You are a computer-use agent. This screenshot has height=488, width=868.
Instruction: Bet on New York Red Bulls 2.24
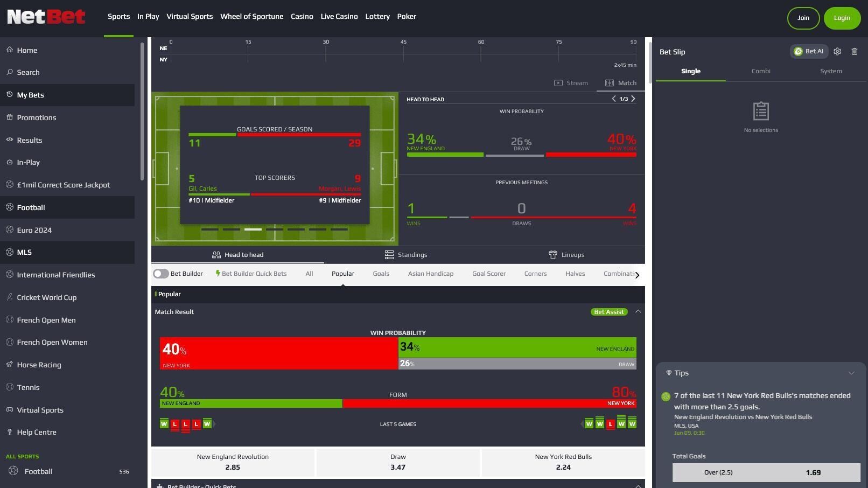pos(563,462)
